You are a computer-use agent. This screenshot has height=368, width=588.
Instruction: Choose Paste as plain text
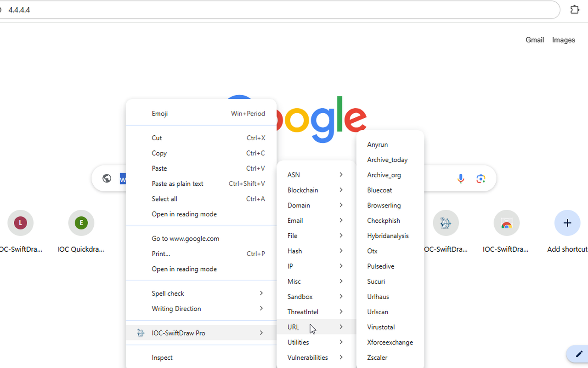[201, 184]
